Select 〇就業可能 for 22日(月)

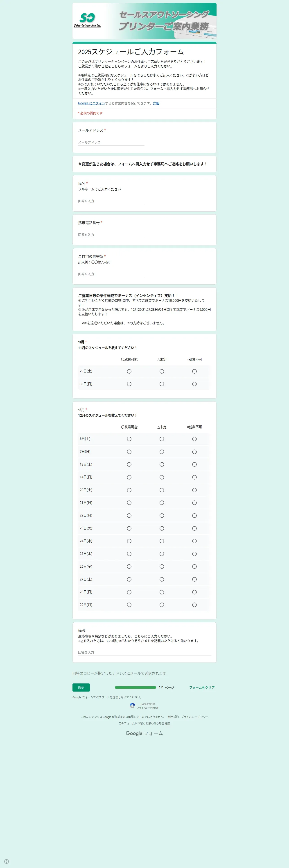[129, 516]
